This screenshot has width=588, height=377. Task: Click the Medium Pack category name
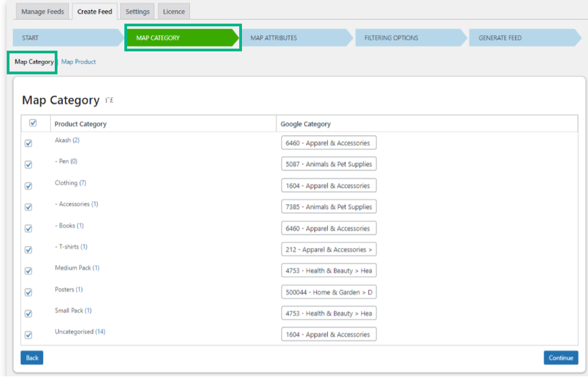tap(73, 268)
